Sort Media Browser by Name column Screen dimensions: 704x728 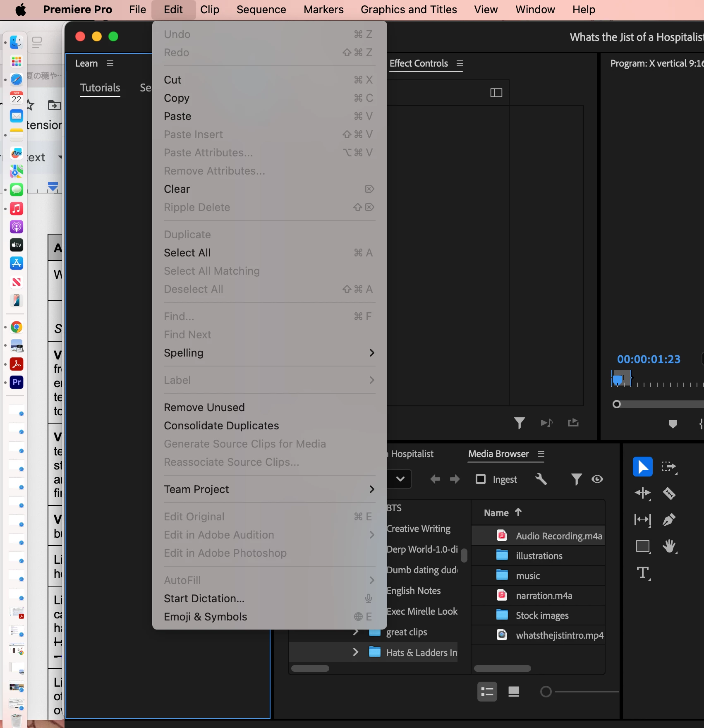tap(503, 512)
